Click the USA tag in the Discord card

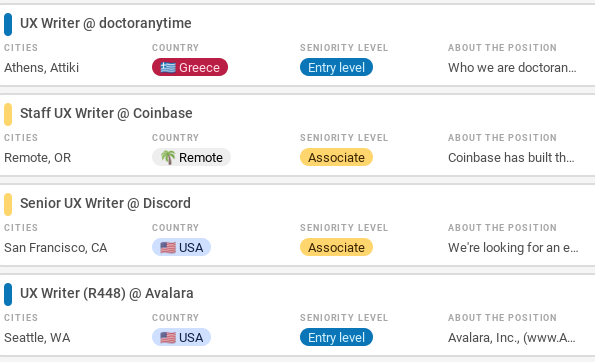[181, 247]
